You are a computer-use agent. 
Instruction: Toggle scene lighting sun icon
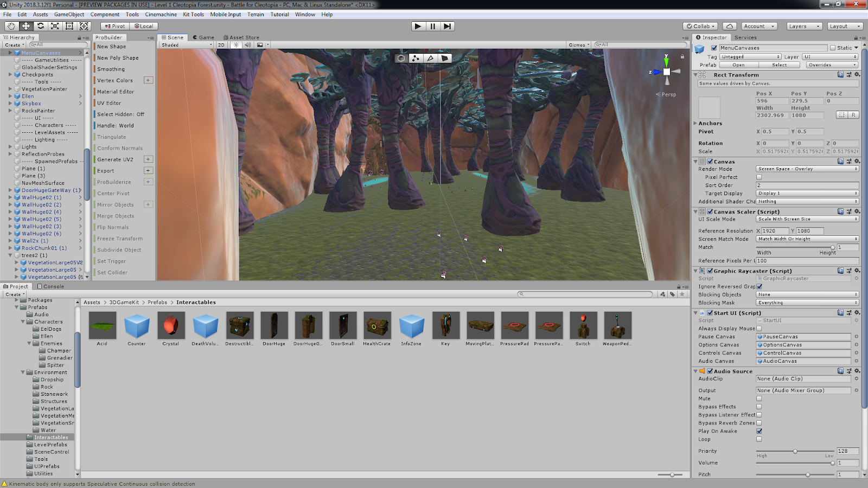(236, 45)
